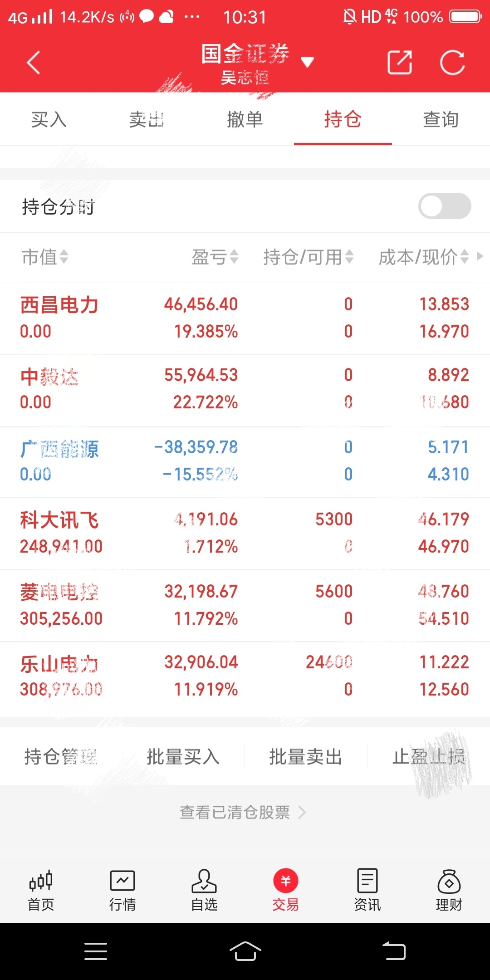Viewport: 490px width, 980px height.
Task: Toggle the 持仓分时 switch on
Action: [x=445, y=206]
